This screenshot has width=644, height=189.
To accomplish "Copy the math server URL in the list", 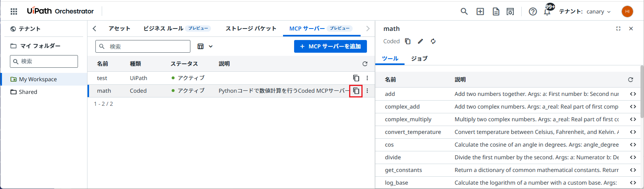I will click(356, 91).
